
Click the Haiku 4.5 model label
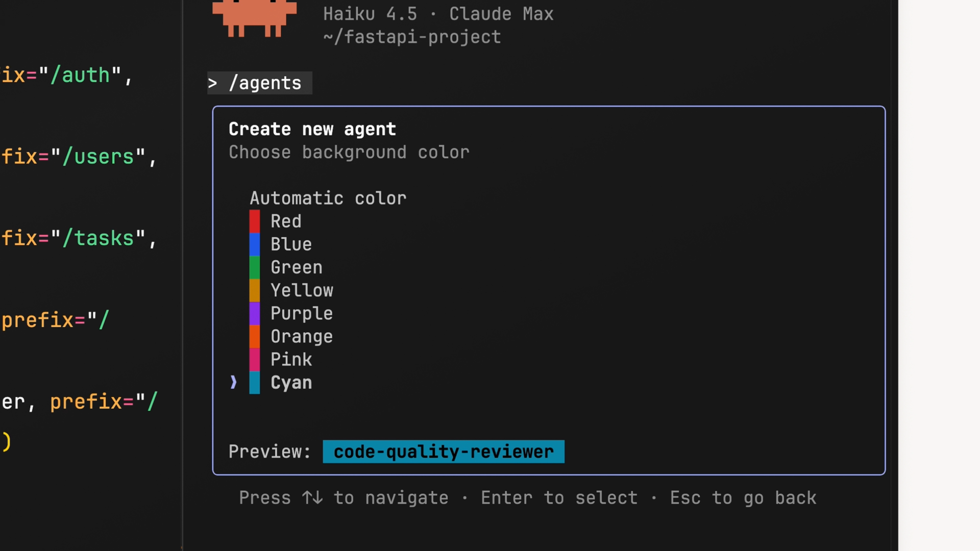coord(370,14)
